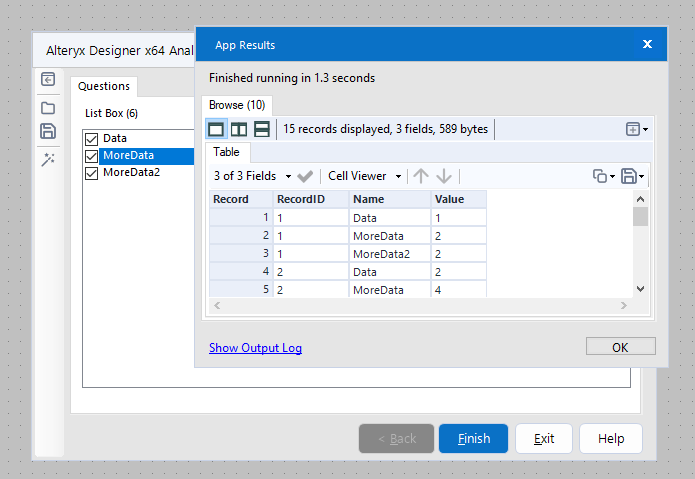This screenshot has width=695, height=479.
Task: Open the save results dropdown in Browse toolbar
Action: tap(632, 176)
